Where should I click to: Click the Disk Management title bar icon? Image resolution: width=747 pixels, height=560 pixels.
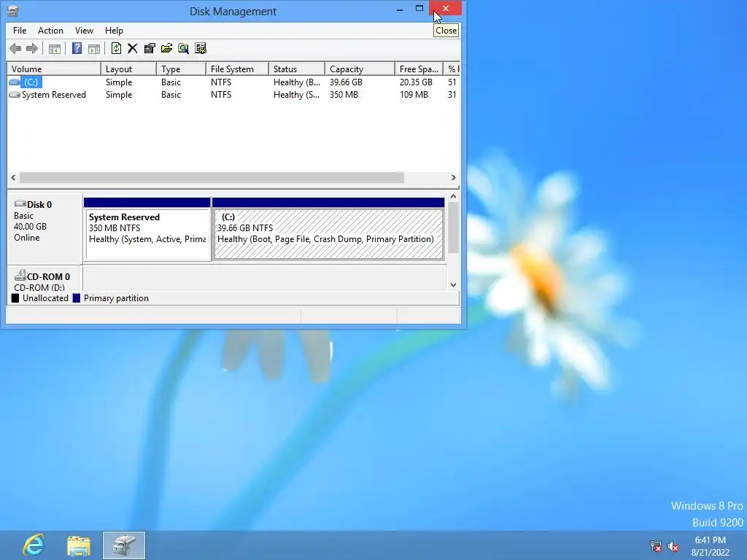point(13,11)
